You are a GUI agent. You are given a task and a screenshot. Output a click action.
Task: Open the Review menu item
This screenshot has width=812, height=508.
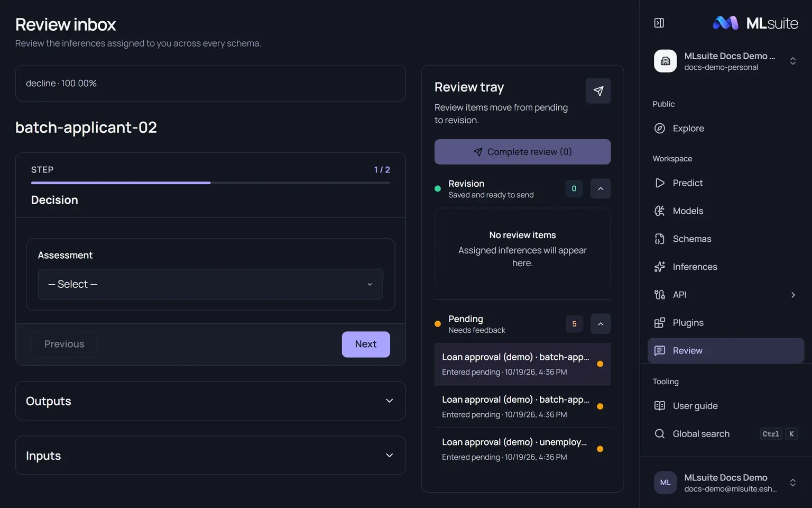coord(726,351)
